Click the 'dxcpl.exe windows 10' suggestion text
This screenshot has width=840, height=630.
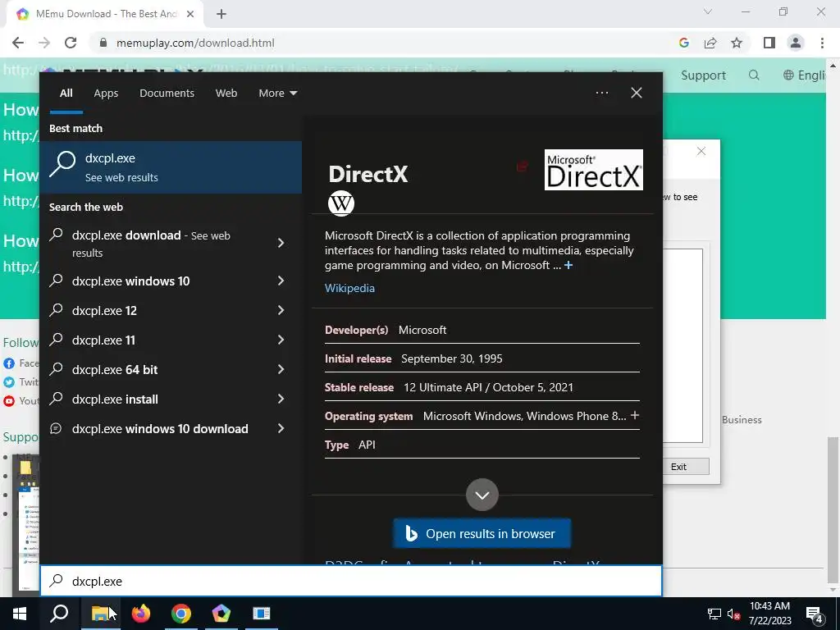130,281
